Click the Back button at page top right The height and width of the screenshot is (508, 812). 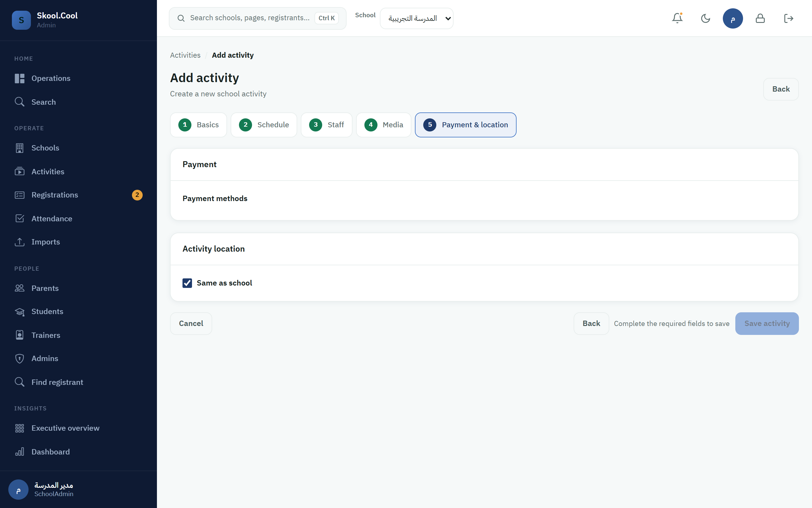tap(780, 89)
